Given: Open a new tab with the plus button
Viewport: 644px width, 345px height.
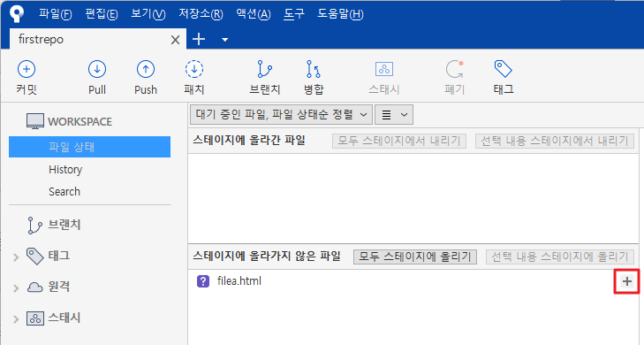Looking at the screenshot, I should click(x=199, y=39).
